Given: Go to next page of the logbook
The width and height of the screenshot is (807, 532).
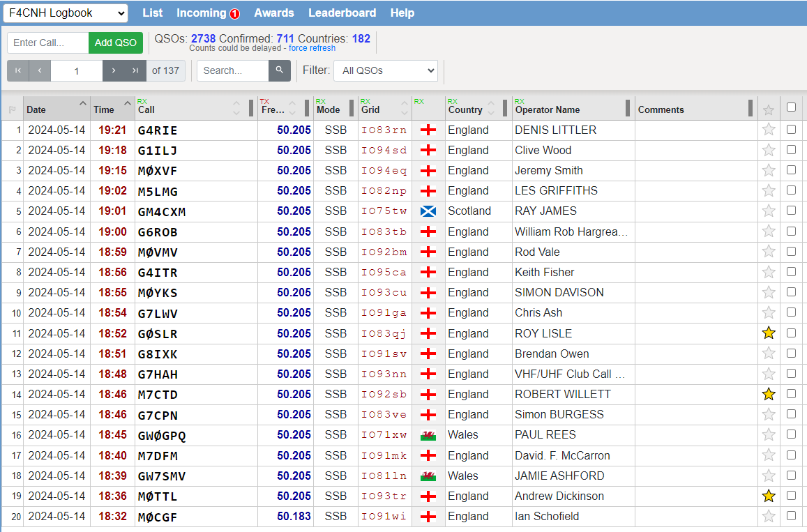Looking at the screenshot, I should (113, 70).
